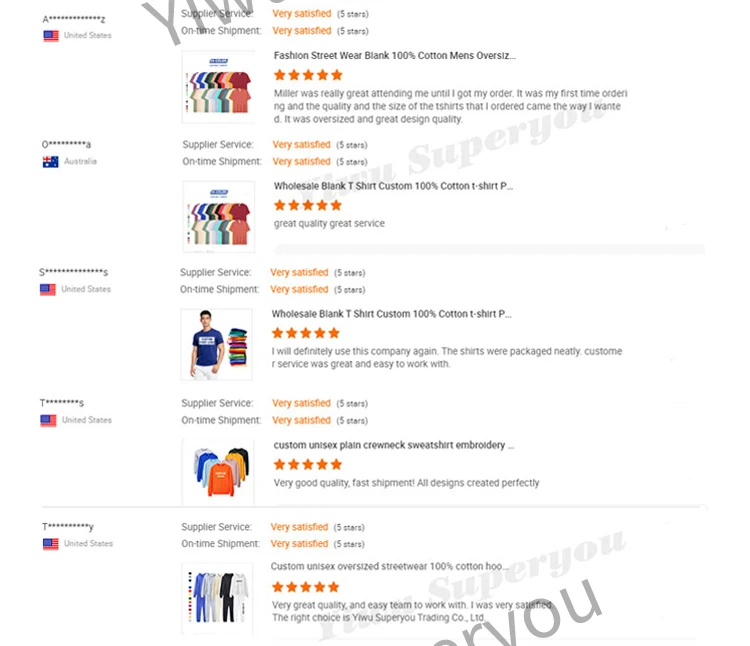Viewport: 750px width, 646px height.
Task: Click the Australia flag icon beside reviewer O***a
Action: [x=50, y=162]
